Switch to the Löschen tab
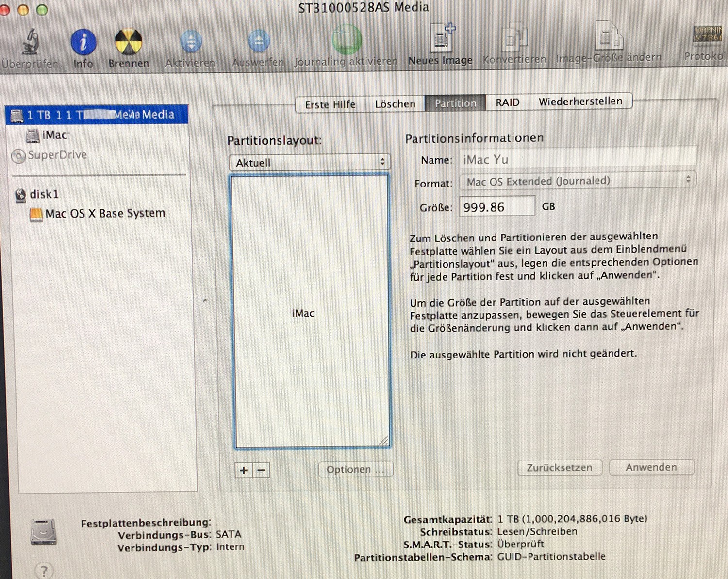The width and height of the screenshot is (728, 579). pyautogui.click(x=395, y=104)
